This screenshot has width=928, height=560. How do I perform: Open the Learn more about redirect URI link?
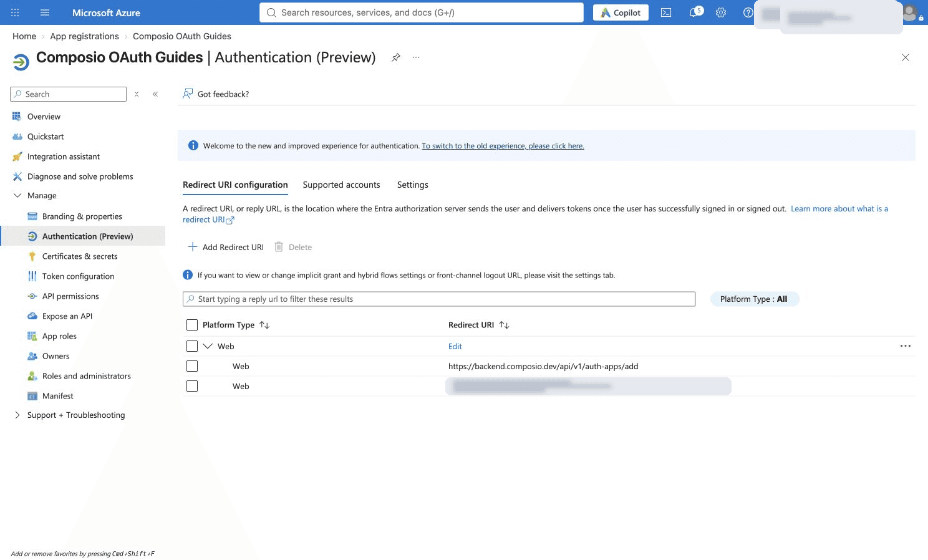click(x=839, y=209)
